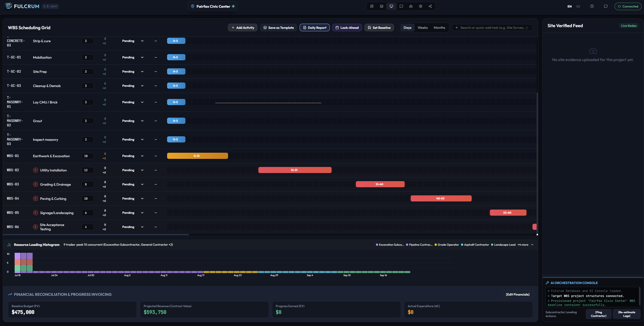Open status dropdown for Earthwork & Excavation
This screenshot has width=644, height=326.
tap(133, 156)
